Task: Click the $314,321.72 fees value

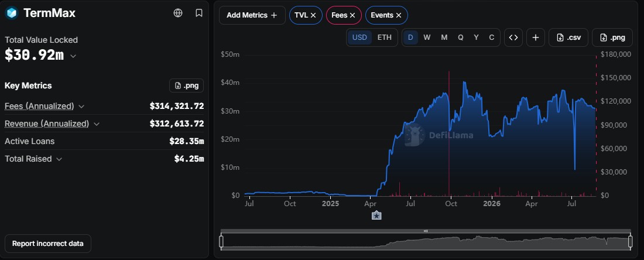Action: 177,107
